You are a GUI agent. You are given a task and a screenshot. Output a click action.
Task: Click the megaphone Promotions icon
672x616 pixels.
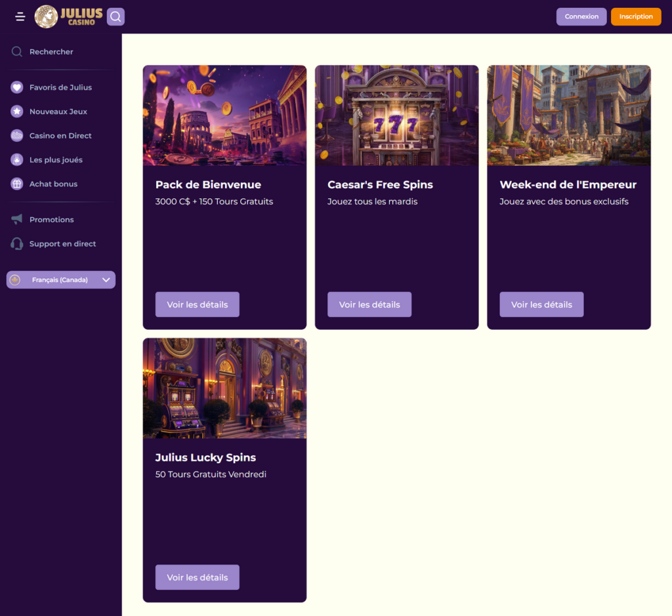click(17, 220)
